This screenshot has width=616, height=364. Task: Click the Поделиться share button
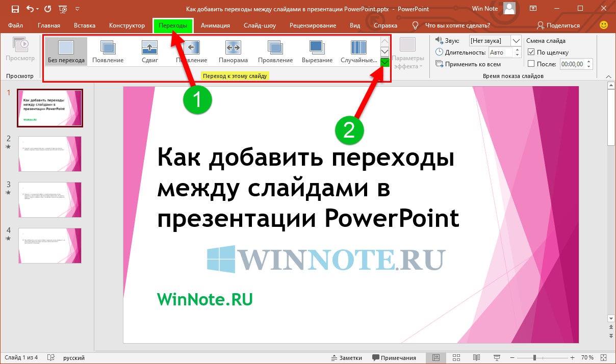(x=558, y=25)
